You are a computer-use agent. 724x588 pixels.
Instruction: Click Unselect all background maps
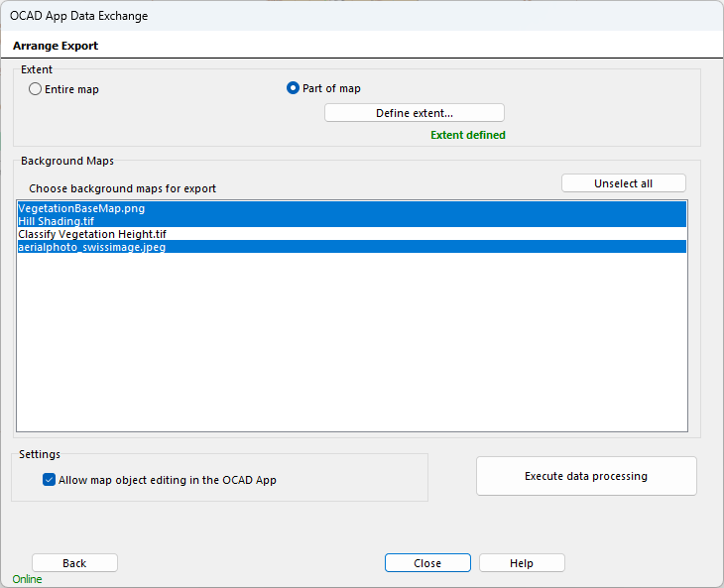[x=624, y=183]
